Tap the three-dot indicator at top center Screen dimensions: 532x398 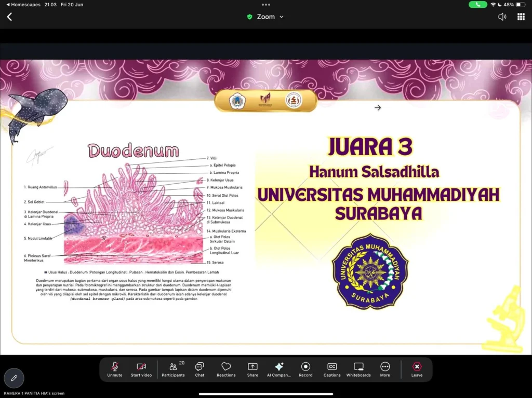(x=265, y=5)
